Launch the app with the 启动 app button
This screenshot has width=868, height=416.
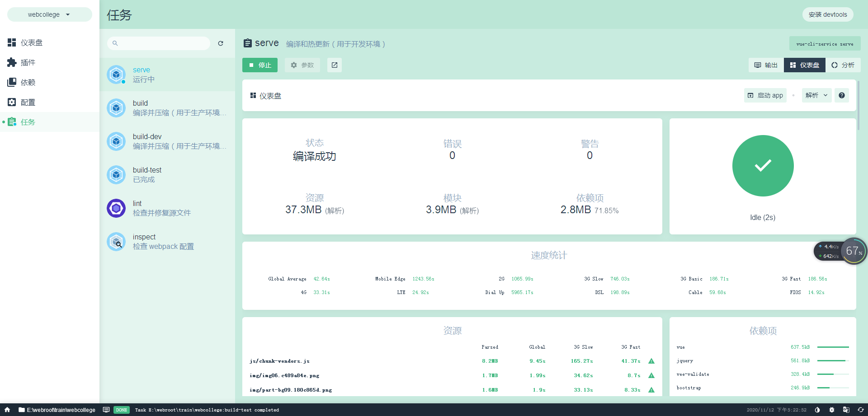point(765,95)
